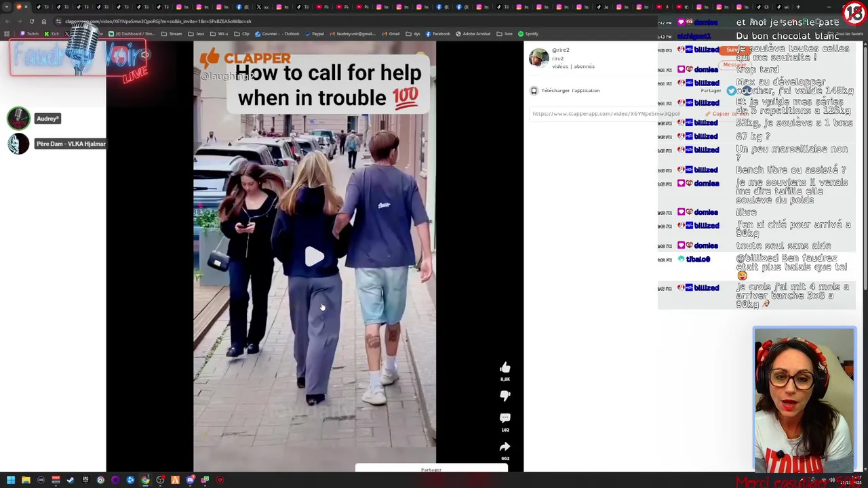The image size is (868, 488).
Task: Reload the page with refresh icon
Action: pos(32,21)
